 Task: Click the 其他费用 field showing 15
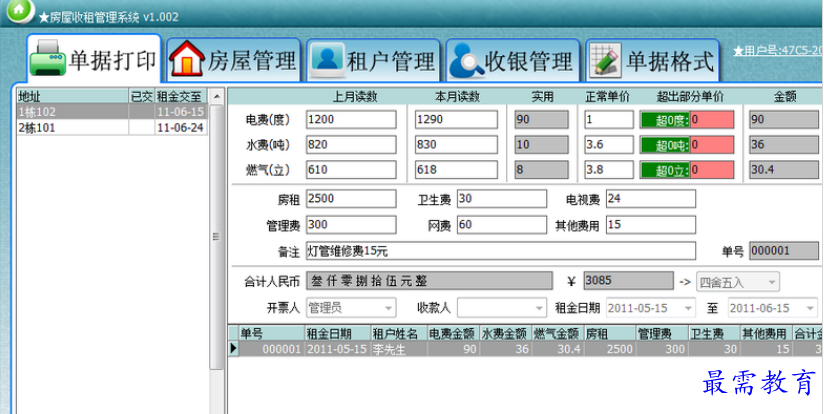click(x=651, y=225)
